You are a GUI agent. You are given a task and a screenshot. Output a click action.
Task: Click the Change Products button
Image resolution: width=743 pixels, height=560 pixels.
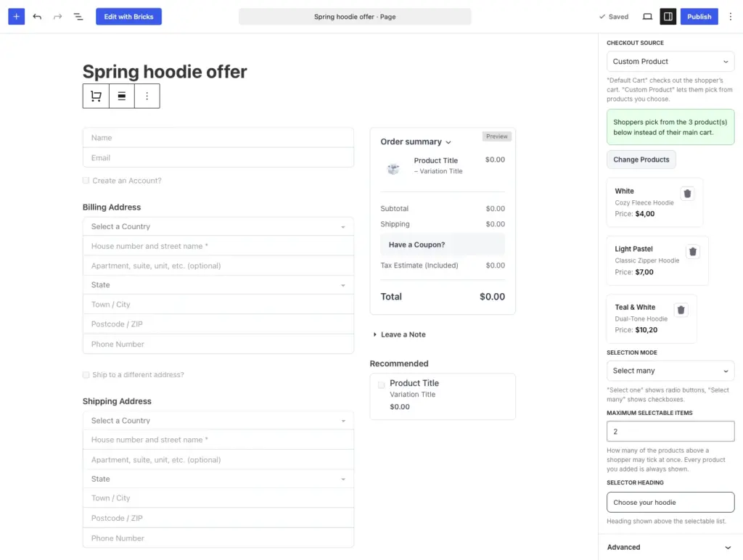coord(641,160)
